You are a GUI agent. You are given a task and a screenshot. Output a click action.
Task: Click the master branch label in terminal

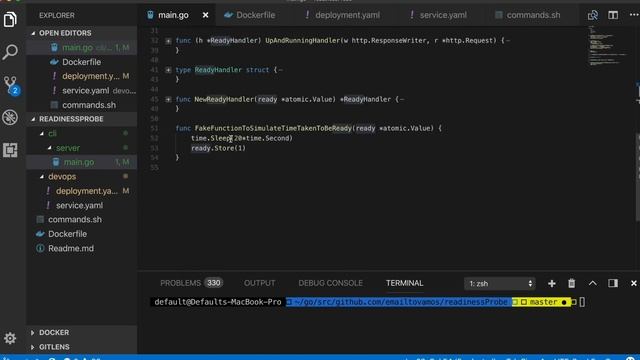(543, 302)
